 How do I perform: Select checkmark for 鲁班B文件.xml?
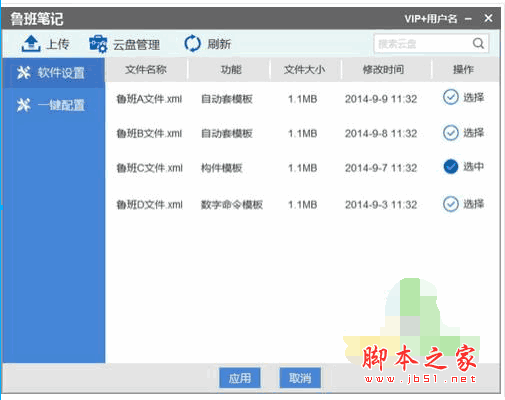(x=451, y=133)
